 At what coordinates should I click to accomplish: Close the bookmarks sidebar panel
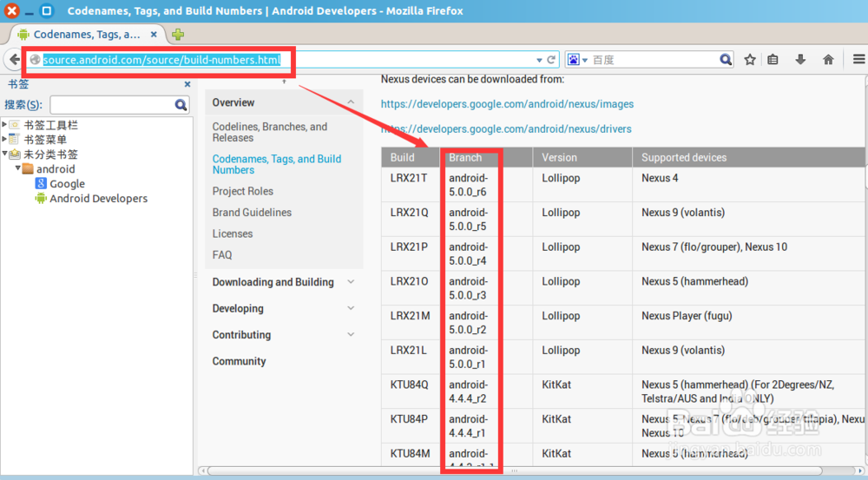[x=187, y=84]
